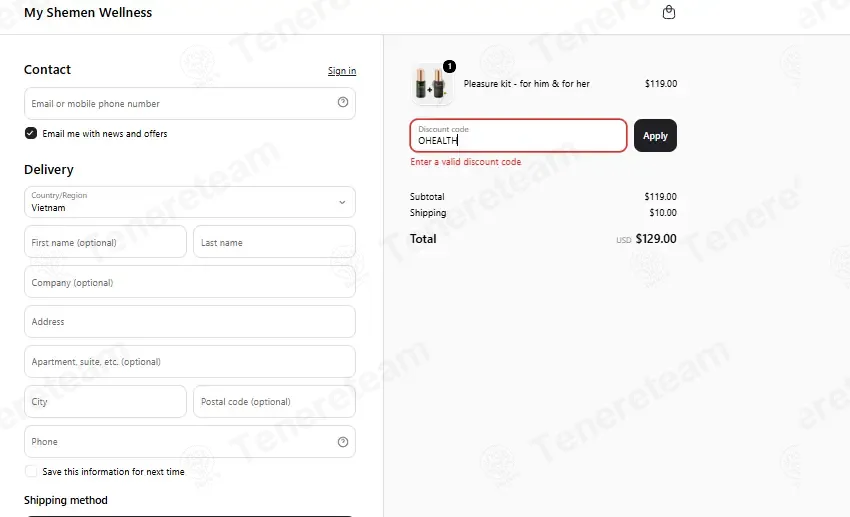The image size is (850, 517).
Task: Click the City input field
Action: tap(105, 402)
